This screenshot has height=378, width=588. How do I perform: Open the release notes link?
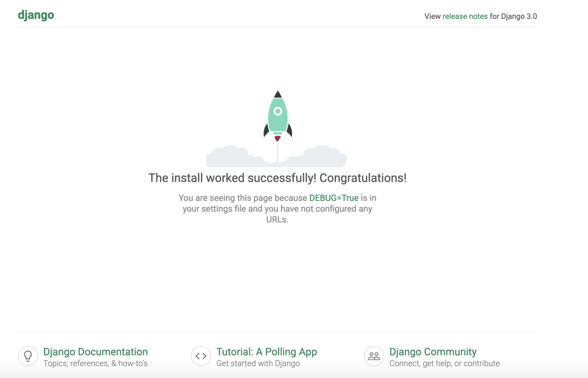pos(465,16)
